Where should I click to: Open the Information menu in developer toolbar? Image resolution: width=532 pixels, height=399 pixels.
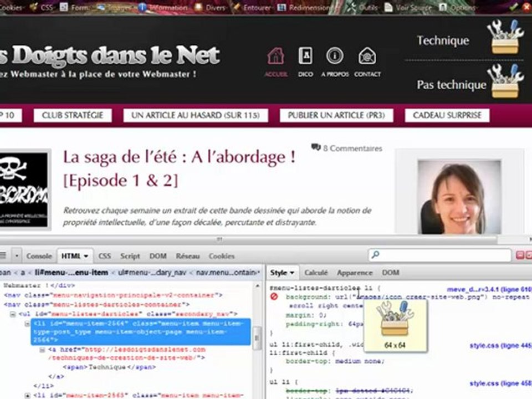click(163, 7)
